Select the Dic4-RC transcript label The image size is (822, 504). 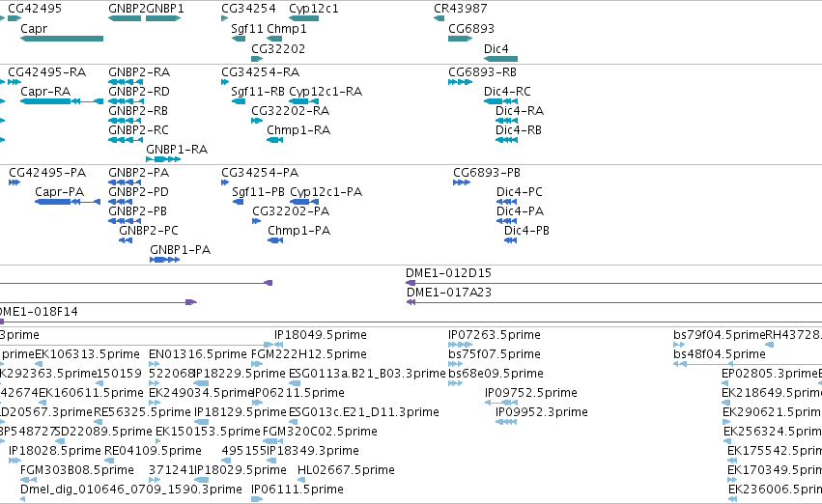[507, 92]
